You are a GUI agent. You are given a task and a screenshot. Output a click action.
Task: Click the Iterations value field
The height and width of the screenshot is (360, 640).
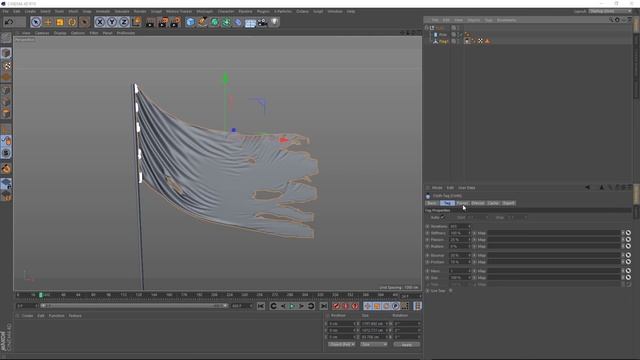tap(460, 226)
